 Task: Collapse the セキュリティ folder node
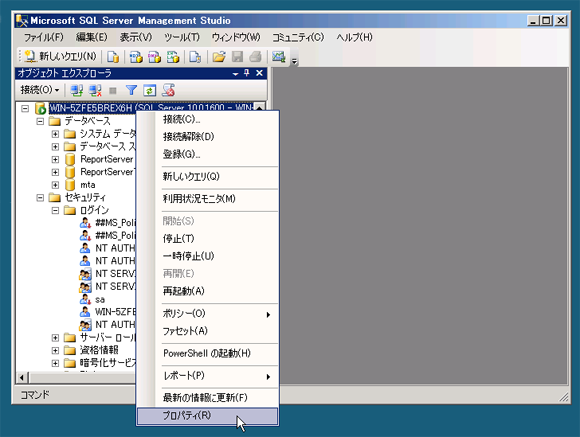[x=40, y=198]
